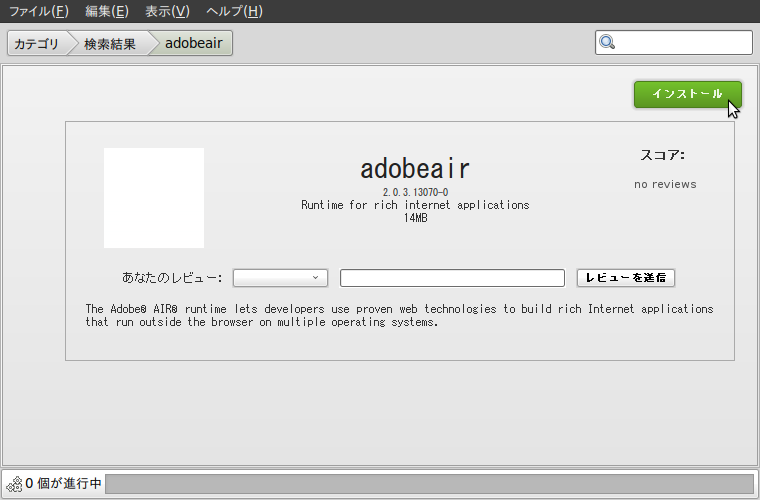Click the スコア: label

click(663, 155)
